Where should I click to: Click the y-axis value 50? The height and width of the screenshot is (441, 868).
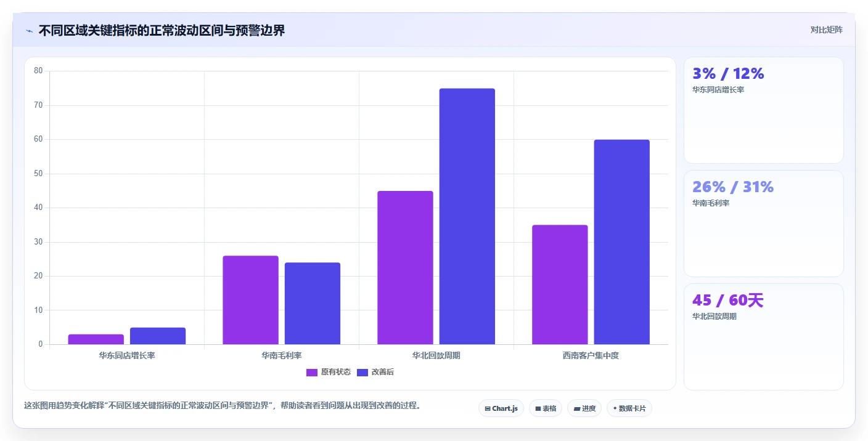[x=38, y=174]
